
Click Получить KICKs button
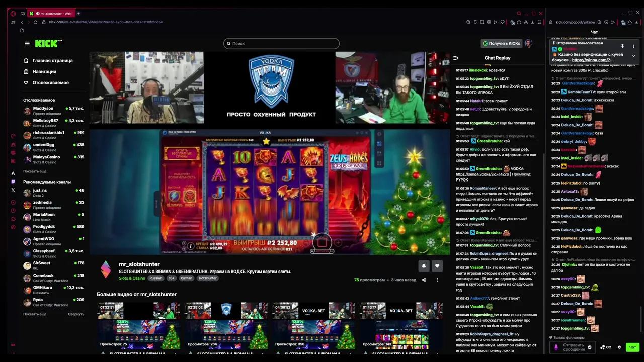(x=502, y=43)
